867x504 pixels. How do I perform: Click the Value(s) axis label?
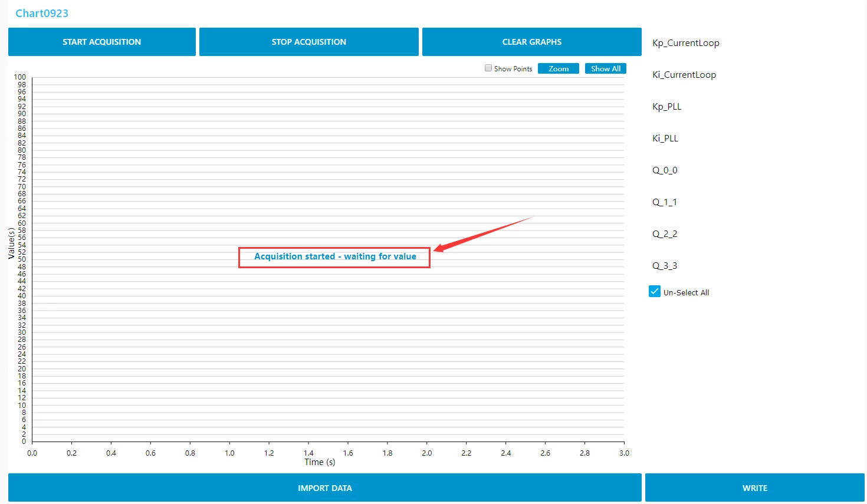[x=11, y=243]
